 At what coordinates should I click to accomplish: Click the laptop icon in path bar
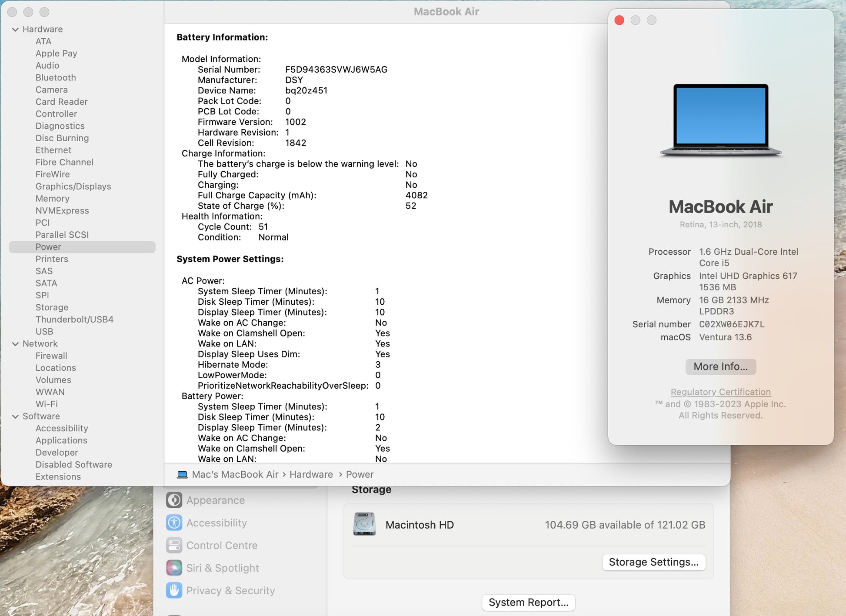click(182, 475)
